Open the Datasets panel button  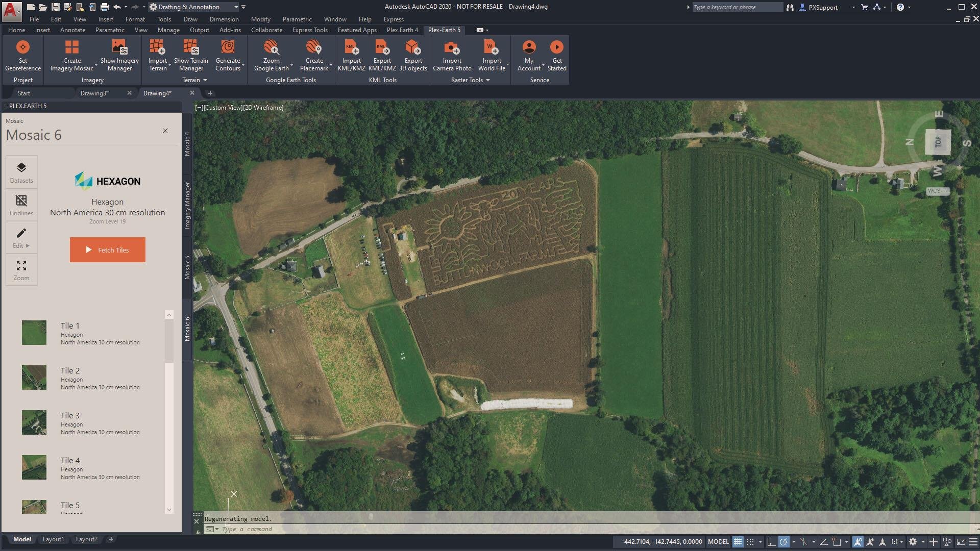pos(21,172)
